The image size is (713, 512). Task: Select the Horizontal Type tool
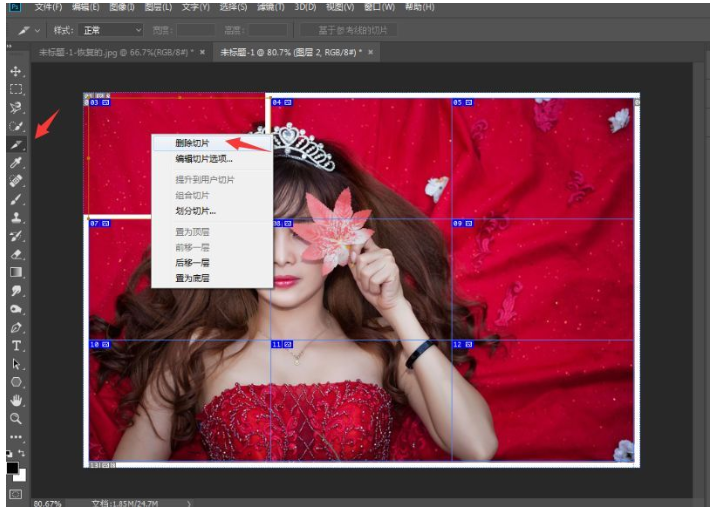click(x=16, y=345)
